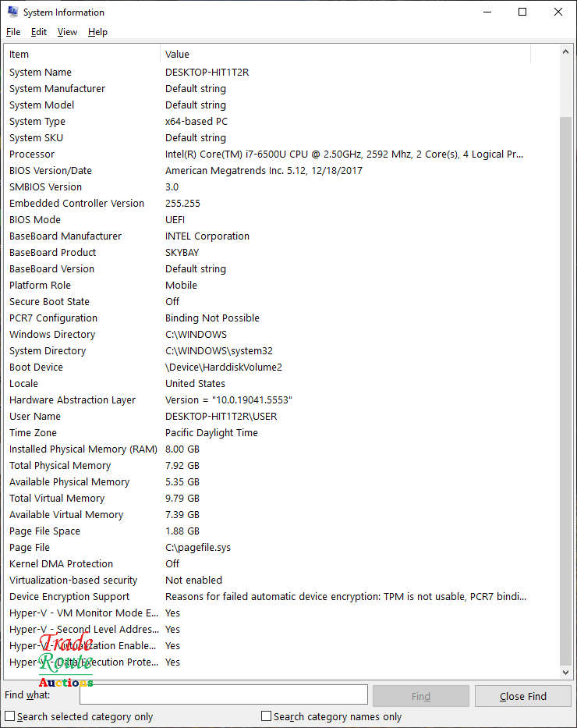
Task: Enable Search selected category only
Action: 9,716
